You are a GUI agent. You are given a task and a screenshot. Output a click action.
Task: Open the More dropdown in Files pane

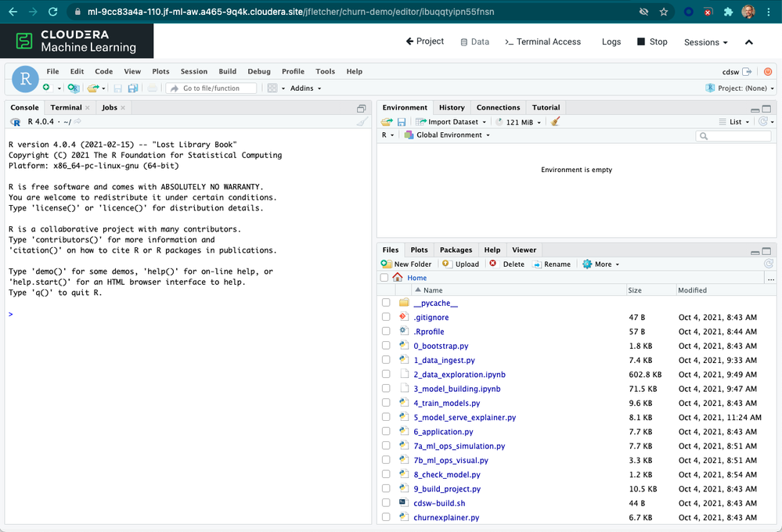click(x=601, y=264)
